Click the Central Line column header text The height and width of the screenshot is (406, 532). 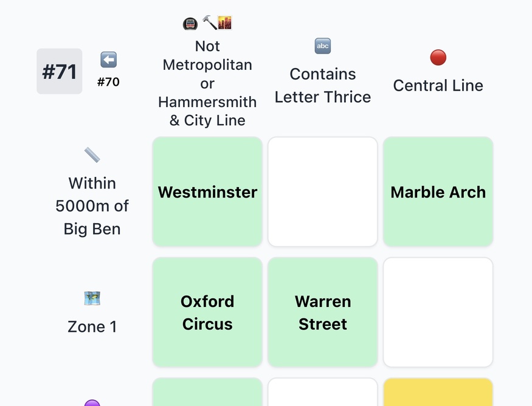pos(438,85)
